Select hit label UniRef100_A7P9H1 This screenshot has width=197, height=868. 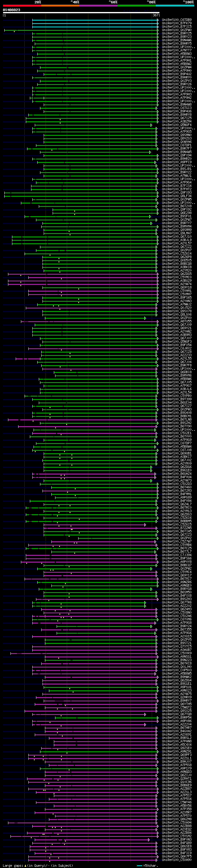click(x=177, y=61)
